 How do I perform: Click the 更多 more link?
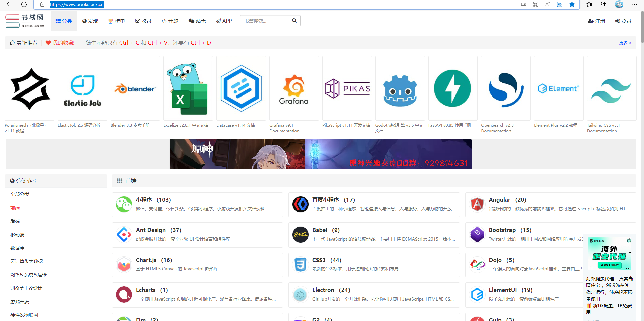(625, 43)
